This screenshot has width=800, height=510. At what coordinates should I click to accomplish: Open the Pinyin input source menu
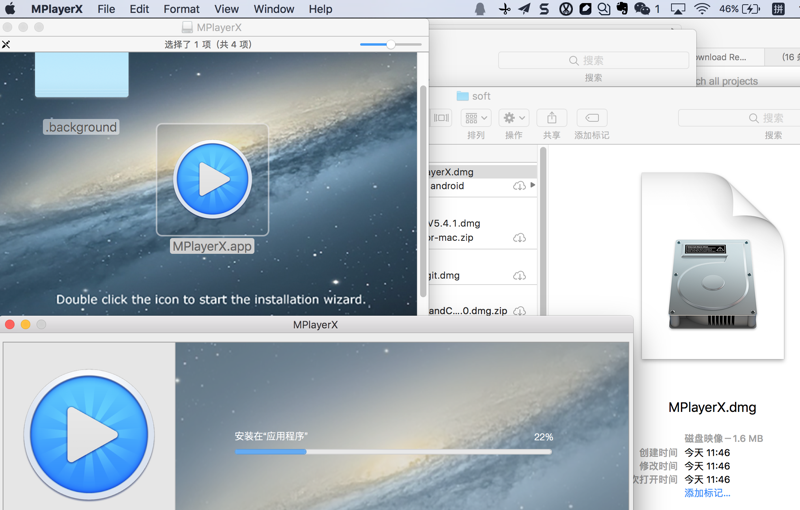click(x=778, y=9)
